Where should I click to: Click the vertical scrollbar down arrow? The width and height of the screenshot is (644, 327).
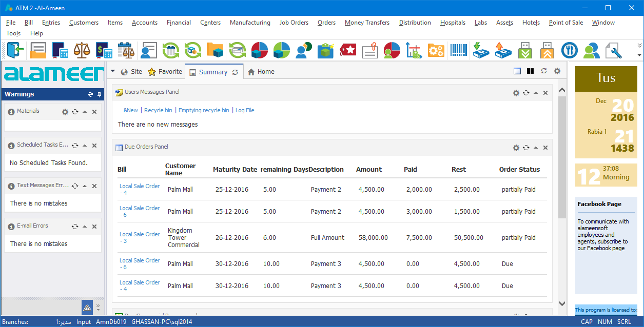(x=562, y=303)
